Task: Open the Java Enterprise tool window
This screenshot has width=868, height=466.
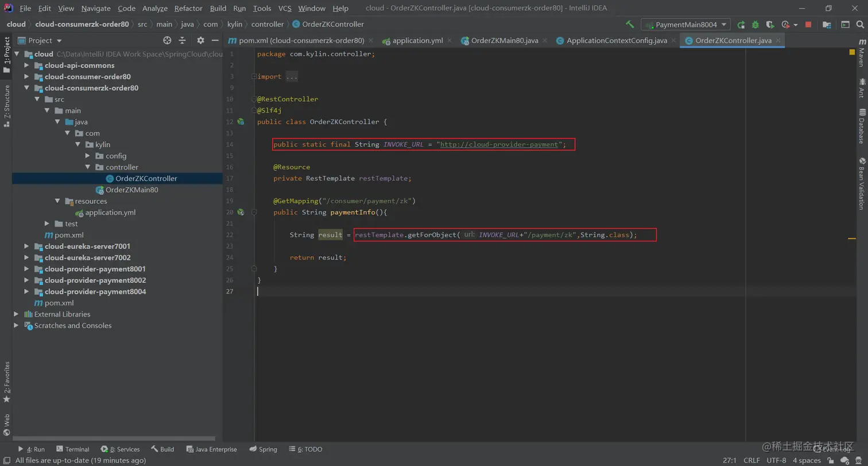Action: 211,449
